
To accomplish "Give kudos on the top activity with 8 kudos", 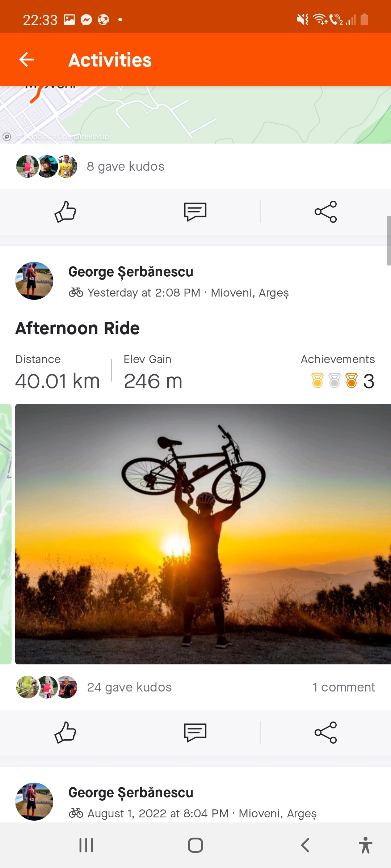I will [x=65, y=212].
